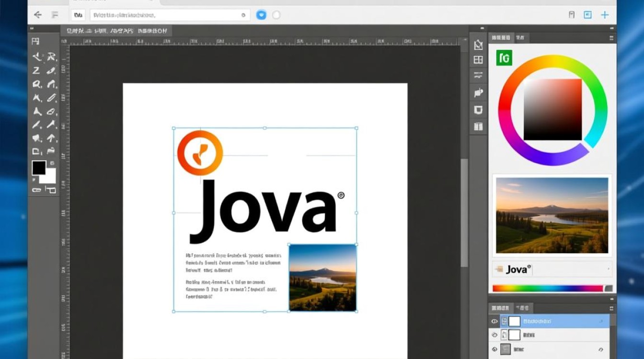Image resolution: width=644 pixels, height=359 pixels.
Task: Click the grid layout icon in the right strip
Action: (x=478, y=60)
